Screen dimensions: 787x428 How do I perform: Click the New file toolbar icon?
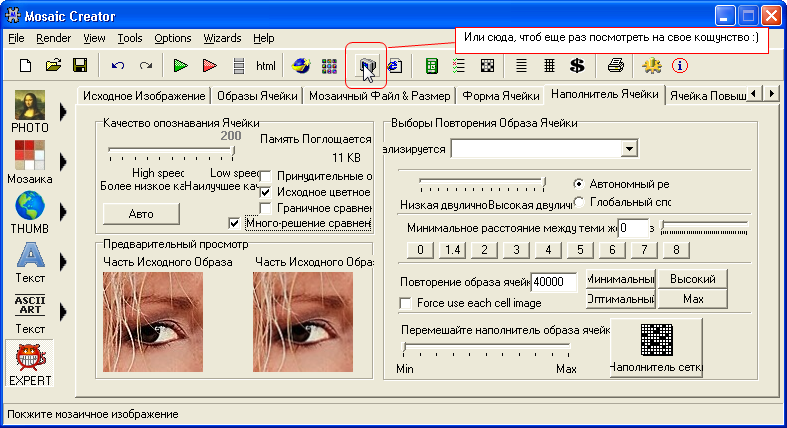25,65
